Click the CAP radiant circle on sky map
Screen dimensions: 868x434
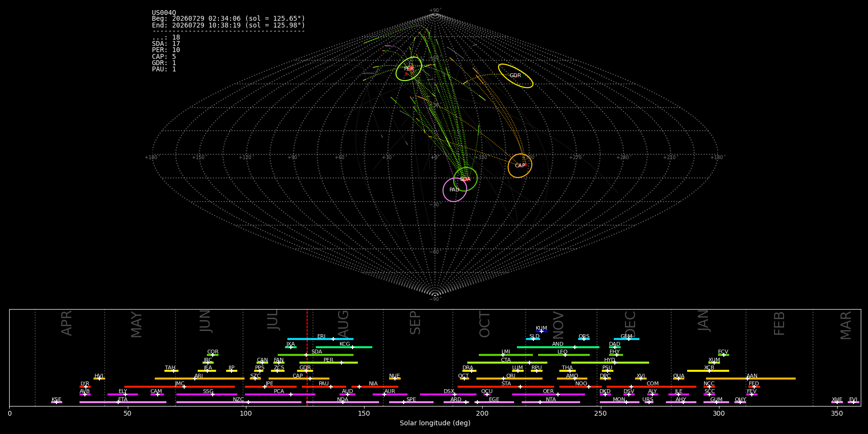520,166
